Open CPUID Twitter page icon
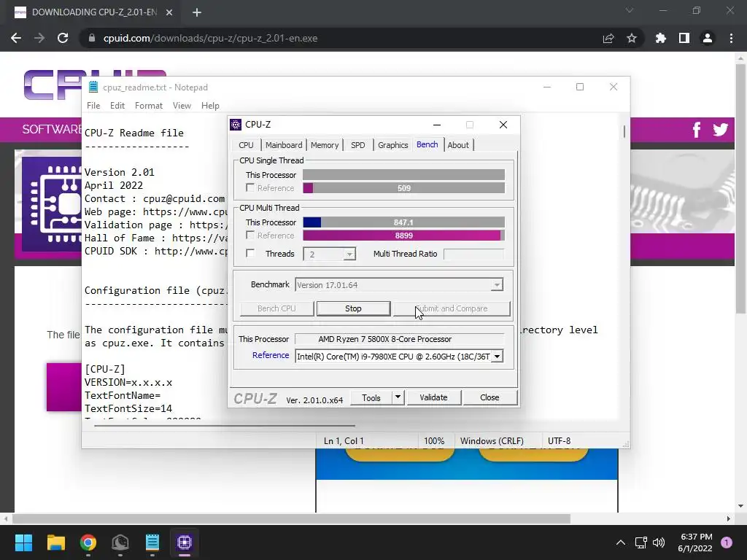The image size is (747, 560). (x=720, y=130)
